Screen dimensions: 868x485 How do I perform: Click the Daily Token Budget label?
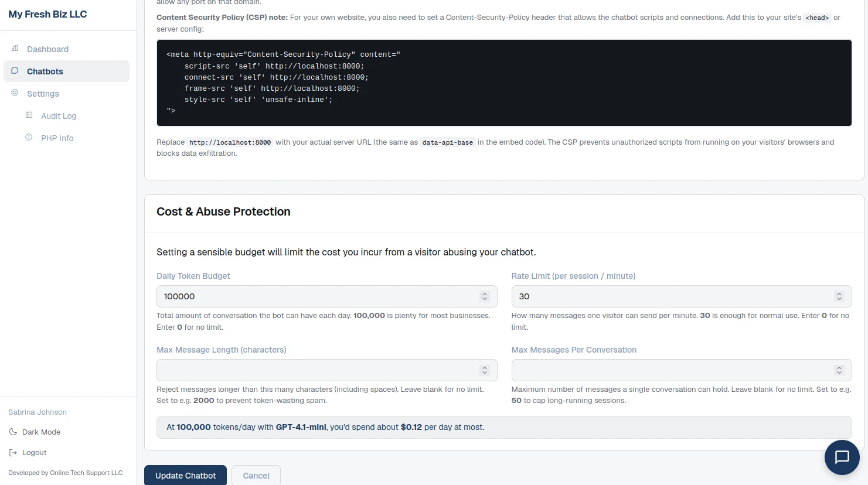pyautogui.click(x=193, y=276)
